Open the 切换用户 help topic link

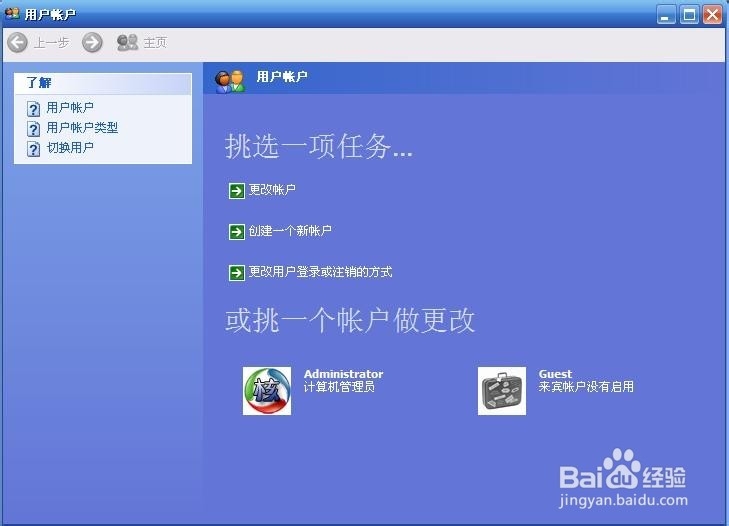70,147
